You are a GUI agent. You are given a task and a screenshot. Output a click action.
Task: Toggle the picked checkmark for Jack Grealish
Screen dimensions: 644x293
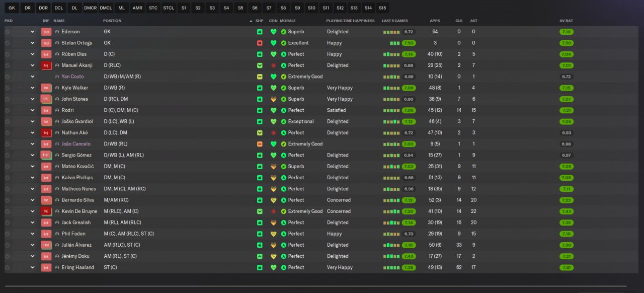click(8, 223)
